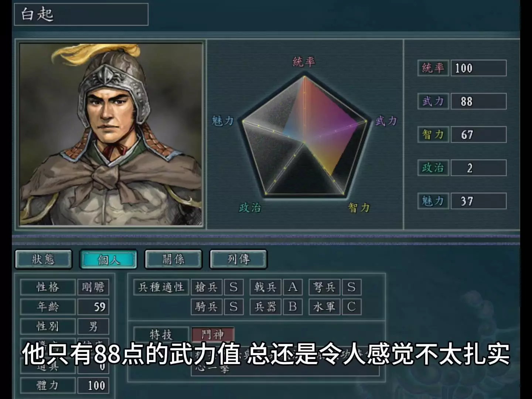Viewport: 532px width, 399px height.
Task: Open the 狀態 status tab
Action: (44, 259)
